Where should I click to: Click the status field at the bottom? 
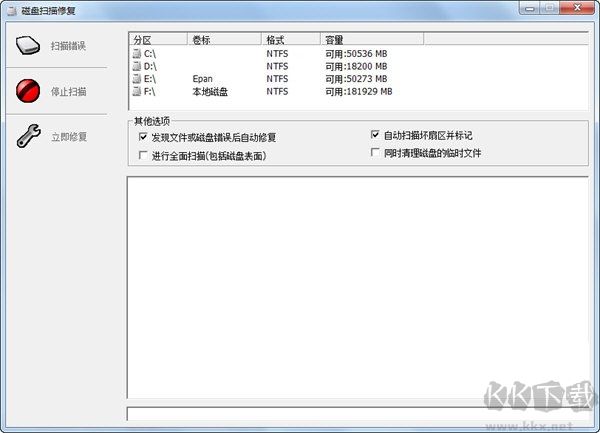[x=358, y=414]
